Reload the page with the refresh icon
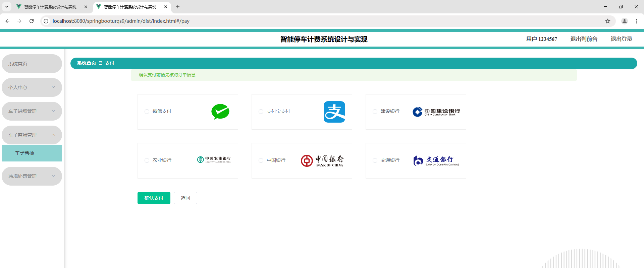 coord(32,21)
